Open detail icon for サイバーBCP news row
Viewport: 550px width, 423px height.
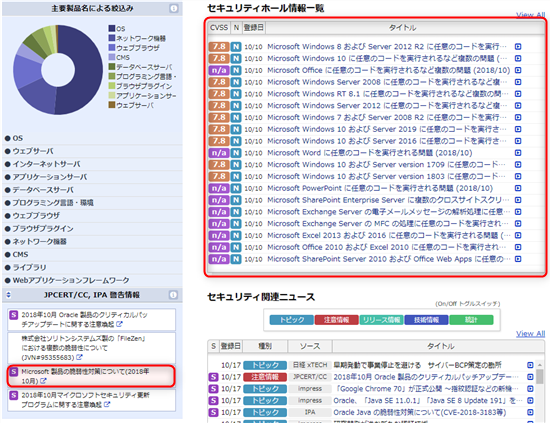point(530,365)
